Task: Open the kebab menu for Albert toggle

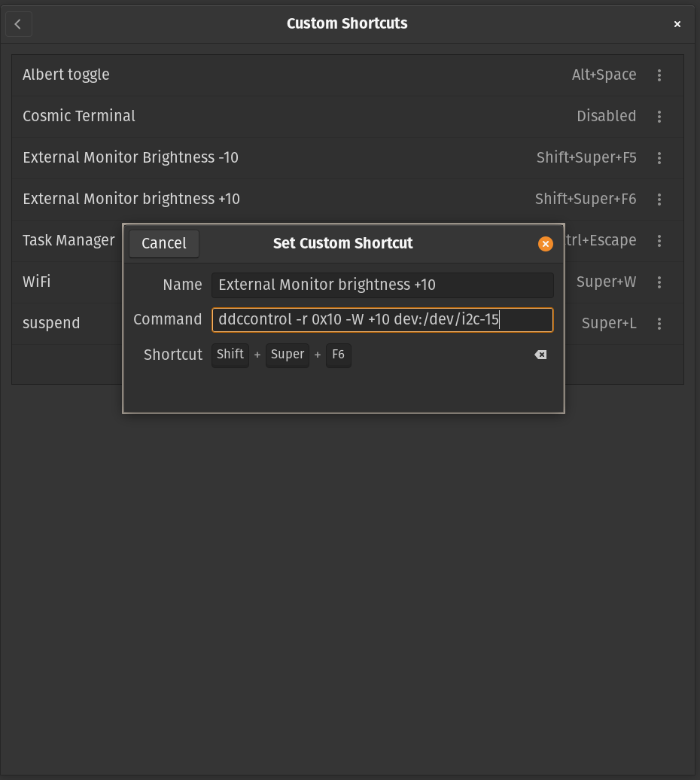Action: coord(659,75)
